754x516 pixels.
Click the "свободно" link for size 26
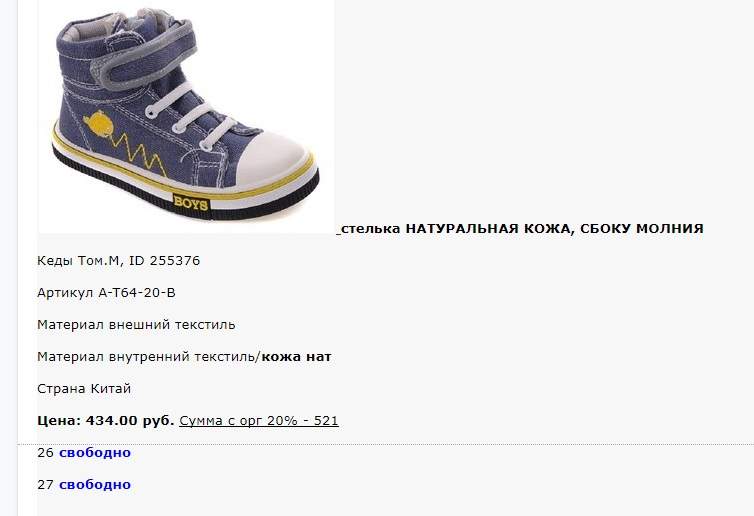[x=95, y=453]
